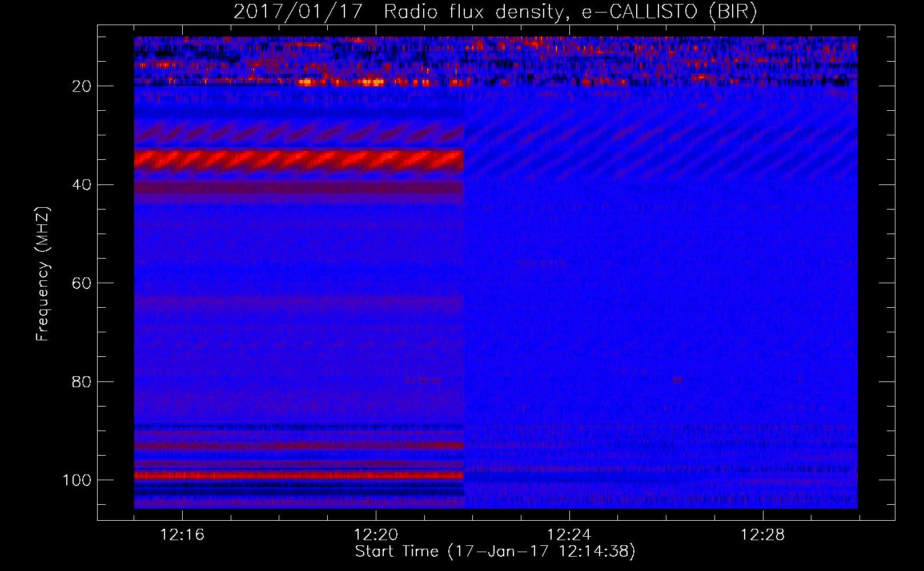The image size is (924, 571).
Task: Click the 40 MHz frequency tick label
Action: coord(82,185)
